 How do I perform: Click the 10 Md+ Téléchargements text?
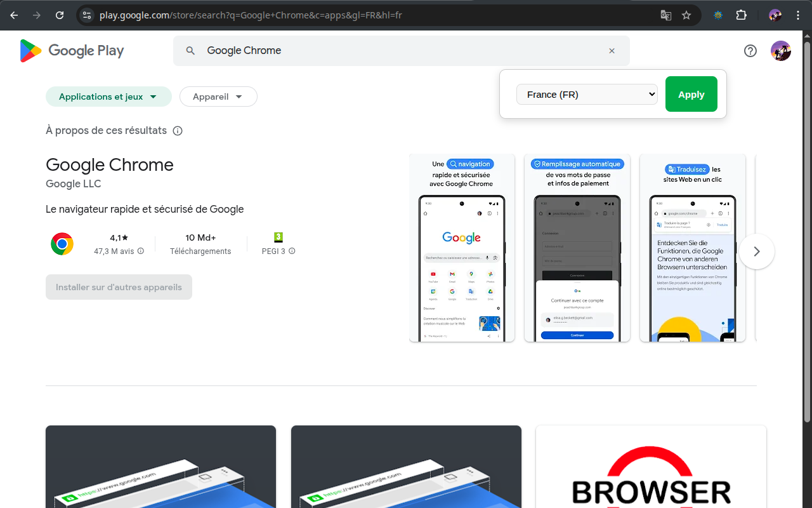(200, 244)
